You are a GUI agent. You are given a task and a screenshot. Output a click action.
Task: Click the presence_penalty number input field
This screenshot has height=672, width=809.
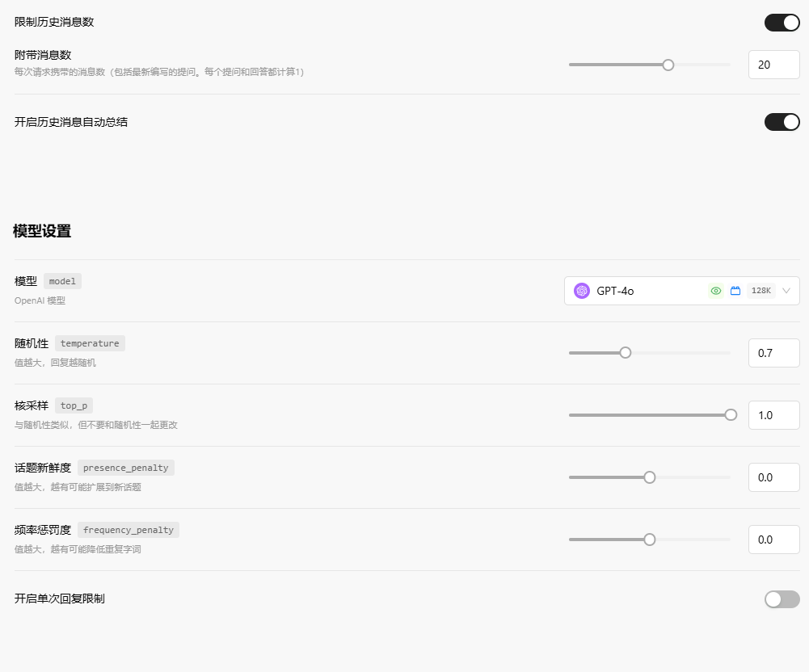(x=773, y=477)
